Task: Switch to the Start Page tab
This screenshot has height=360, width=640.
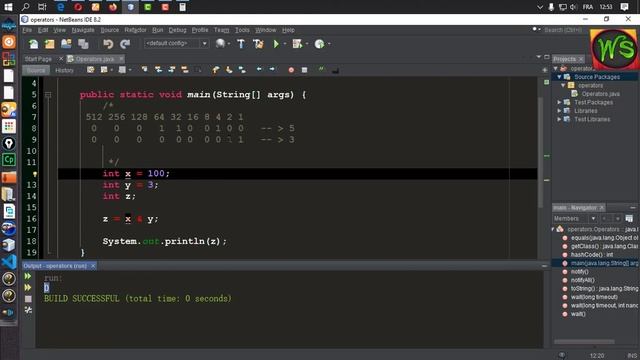Action: [x=38, y=59]
